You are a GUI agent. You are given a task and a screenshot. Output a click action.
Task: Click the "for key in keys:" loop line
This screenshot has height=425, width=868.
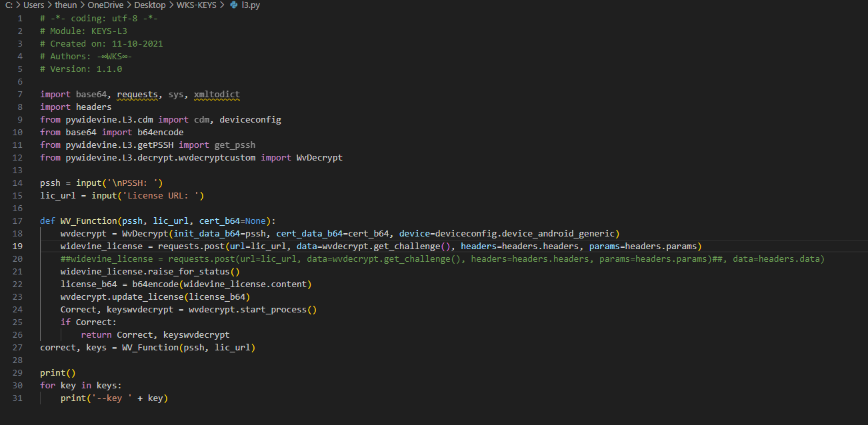pos(81,386)
